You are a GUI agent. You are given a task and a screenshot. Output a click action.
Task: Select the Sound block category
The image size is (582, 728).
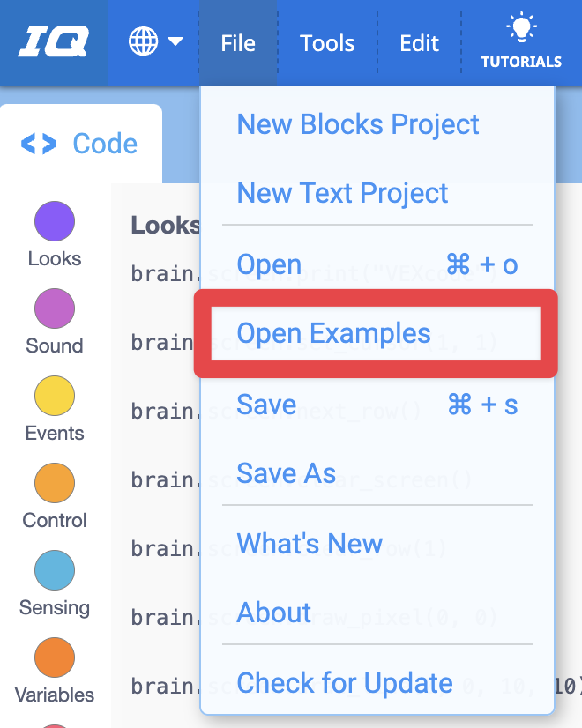click(54, 308)
